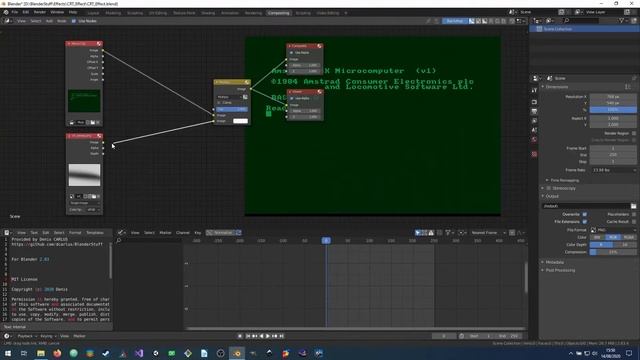Open the Frame Rate dropdown
This screenshot has height=360, width=640.
coord(613,170)
